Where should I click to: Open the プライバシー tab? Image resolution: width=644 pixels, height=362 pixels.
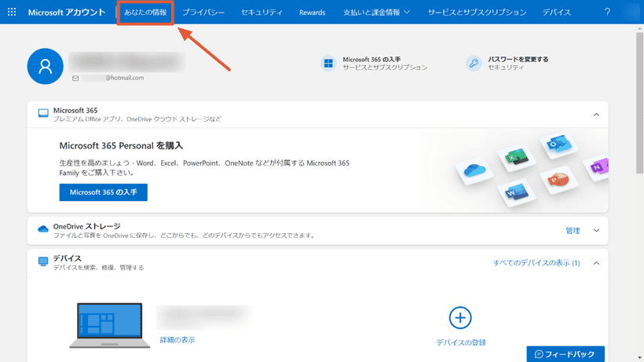[203, 13]
